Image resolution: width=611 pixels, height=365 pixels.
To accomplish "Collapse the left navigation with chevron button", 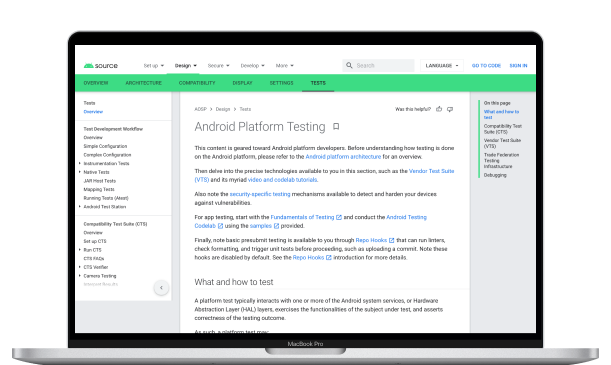I will [161, 288].
